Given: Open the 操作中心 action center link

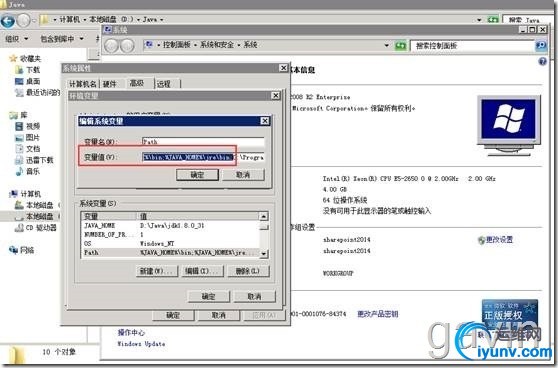Looking at the screenshot, I should click(131, 332).
